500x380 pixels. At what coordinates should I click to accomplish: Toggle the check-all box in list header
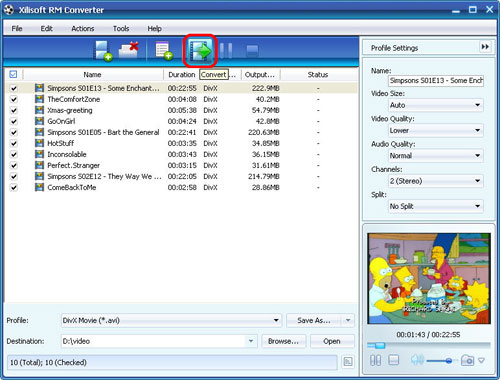[x=13, y=74]
